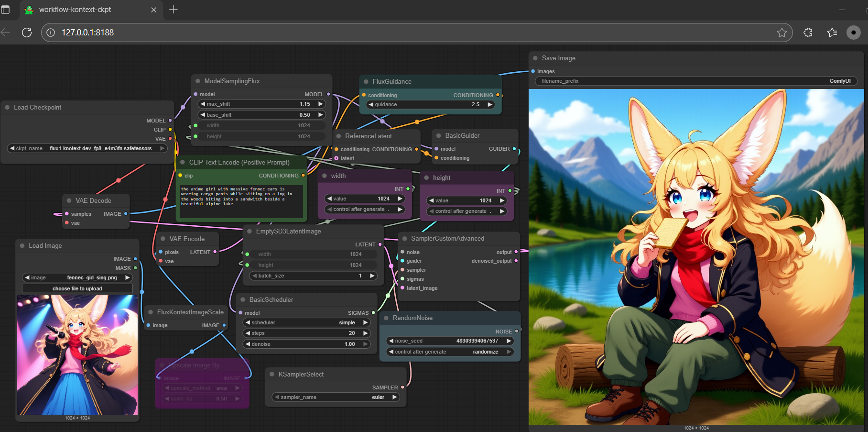
Task: Increase noise_seed with right arrow
Action: 509,341
